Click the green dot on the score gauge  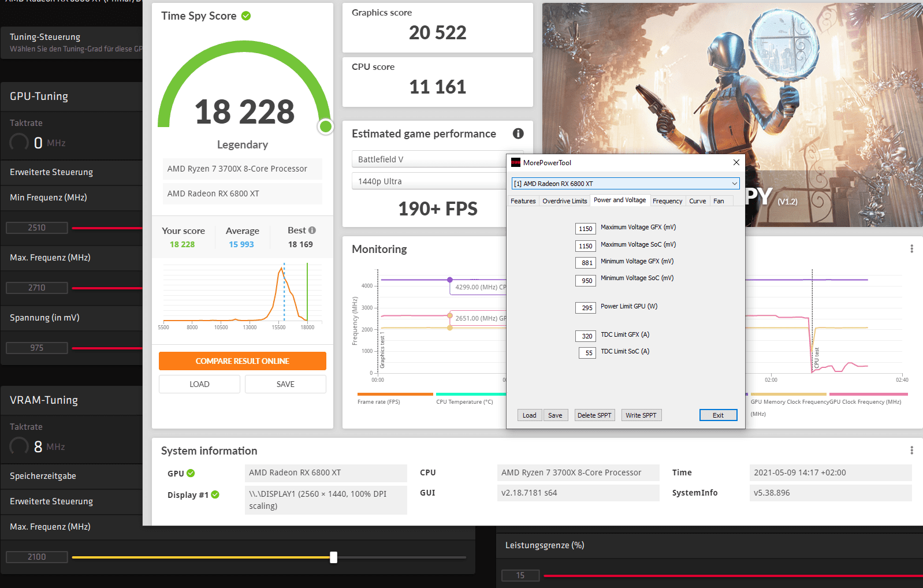tap(326, 126)
